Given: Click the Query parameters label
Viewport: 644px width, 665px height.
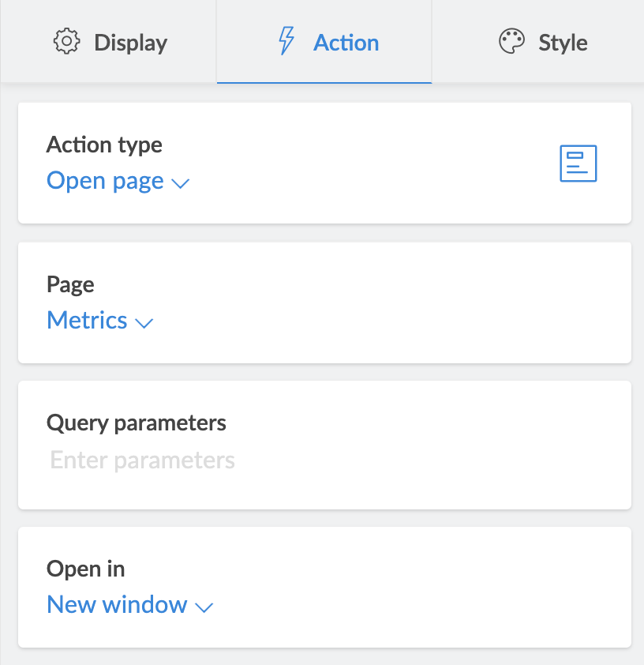Looking at the screenshot, I should 137,423.
